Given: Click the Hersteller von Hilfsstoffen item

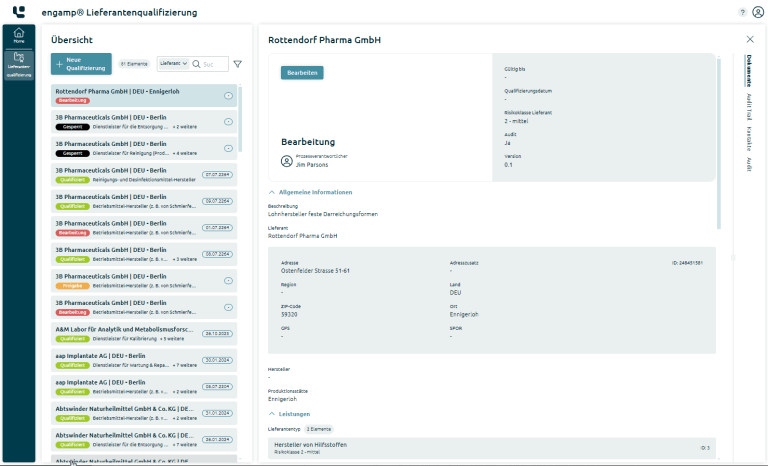Looking at the screenshot, I should [491, 447].
